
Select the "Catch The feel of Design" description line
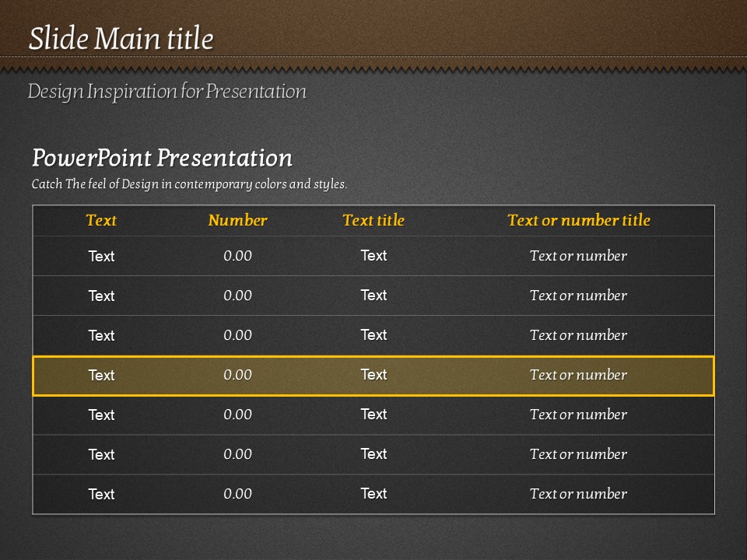click(x=189, y=184)
